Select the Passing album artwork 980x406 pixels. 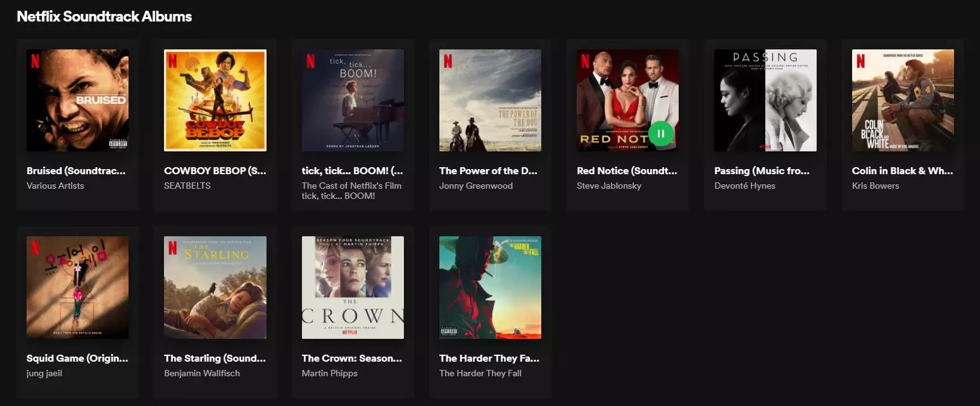click(x=765, y=100)
